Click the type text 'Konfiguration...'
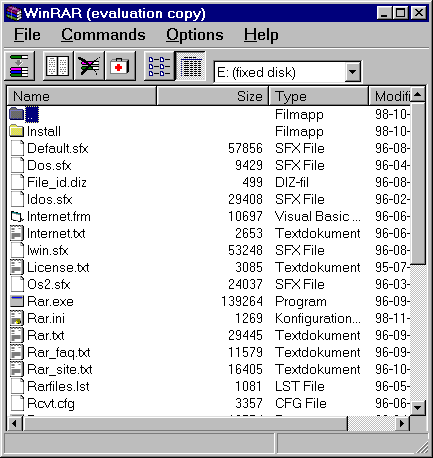The image size is (433, 458). [318, 319]
